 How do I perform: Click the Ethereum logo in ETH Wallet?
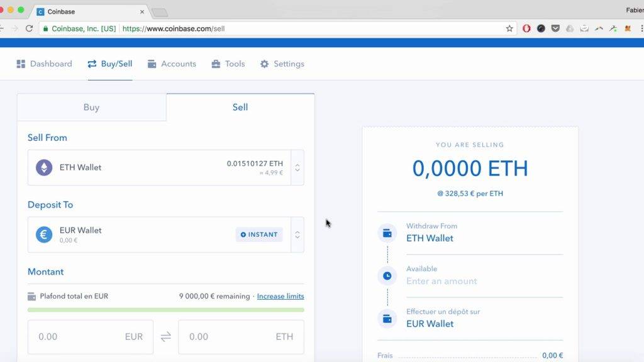coord(44,167)
